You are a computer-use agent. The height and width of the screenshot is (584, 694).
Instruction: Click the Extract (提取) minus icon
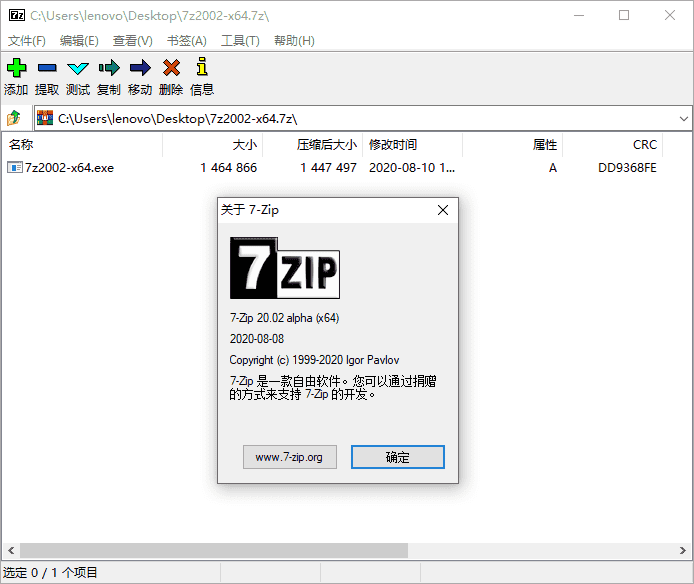coord(47,68)
